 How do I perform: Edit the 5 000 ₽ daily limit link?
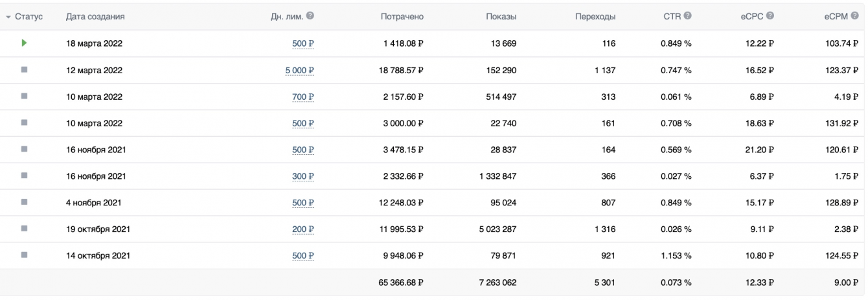[x=299, y=71]
